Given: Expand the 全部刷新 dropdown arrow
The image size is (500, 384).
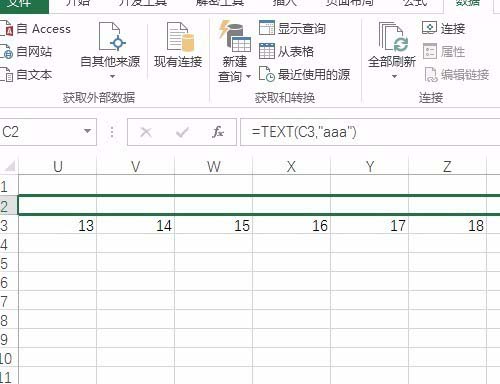Looking at the screenshot, I should pos(394,76).
